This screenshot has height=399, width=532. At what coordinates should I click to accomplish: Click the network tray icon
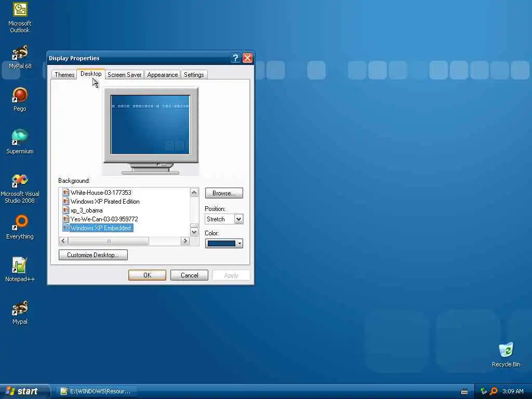(x=484, y=391)
